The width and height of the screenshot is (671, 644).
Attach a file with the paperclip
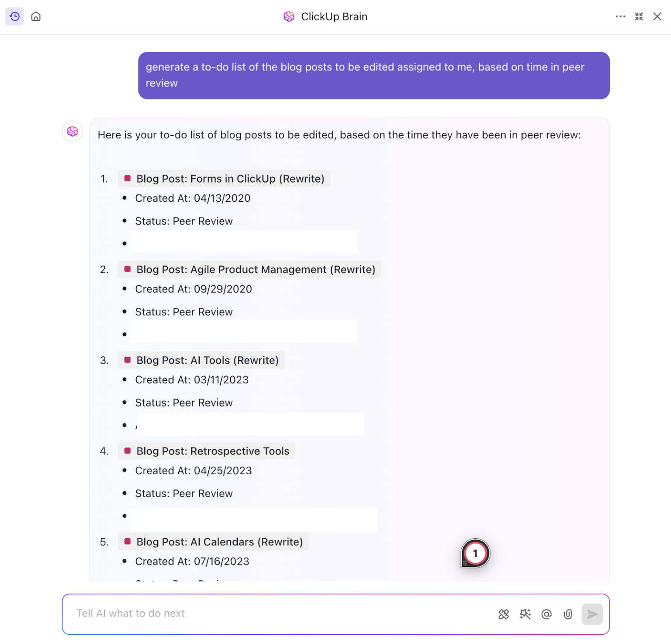click(568, 614)
